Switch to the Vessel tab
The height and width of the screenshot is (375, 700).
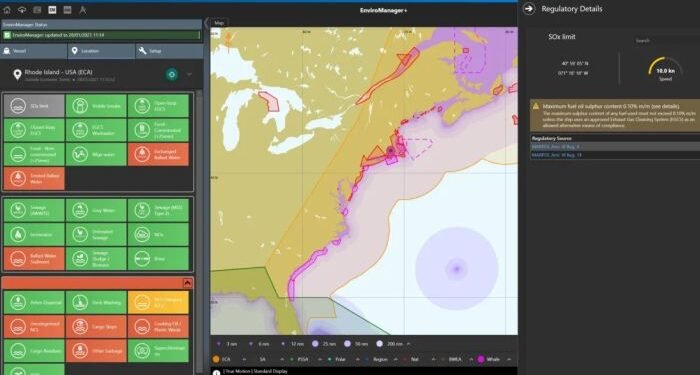tap(34, 51)
